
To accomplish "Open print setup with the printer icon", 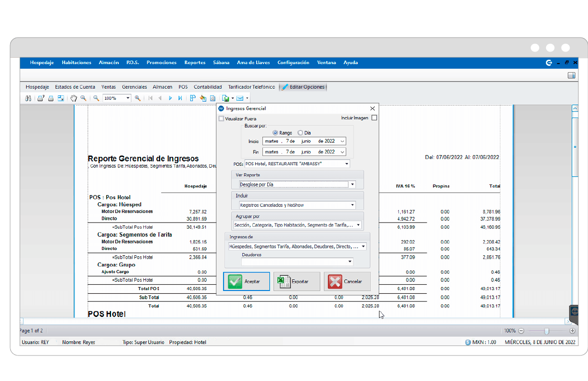I will coord(41,98).
